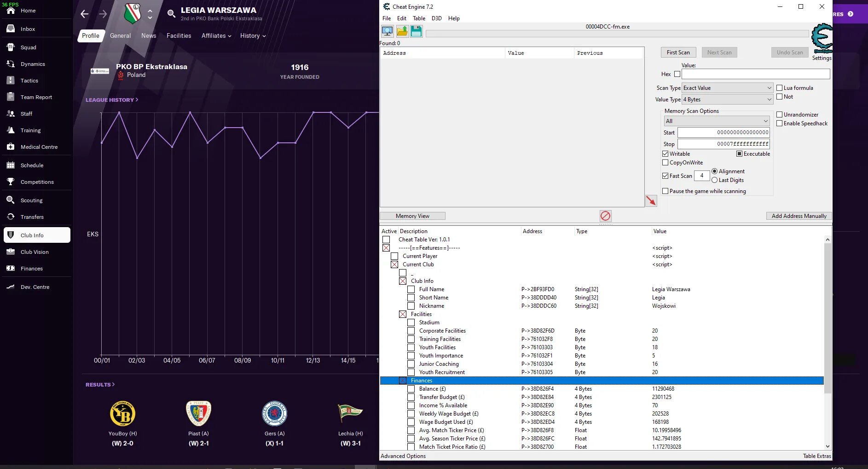This screenshot has width=868, height=469.
Task: Expand the Current Player script
Action: point(394,256)
